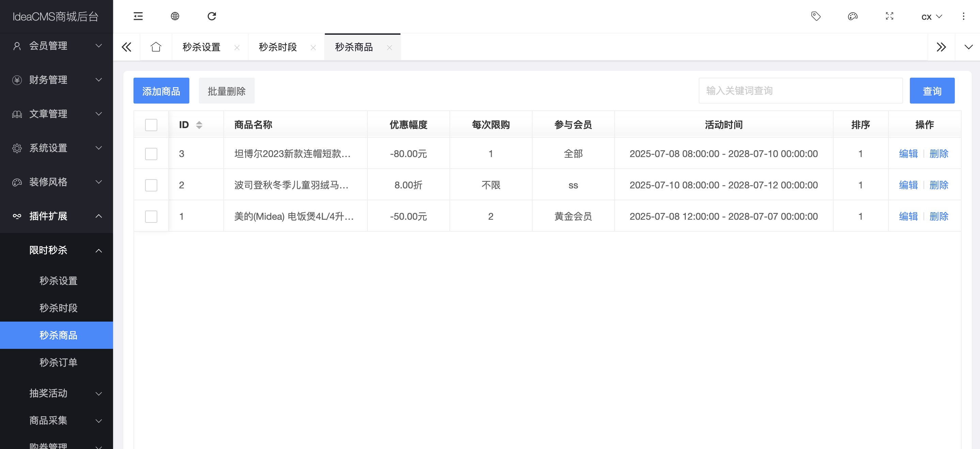980x449 pixels.
Task: Toggle fullscreen mode icon
Action: (889, 16)
